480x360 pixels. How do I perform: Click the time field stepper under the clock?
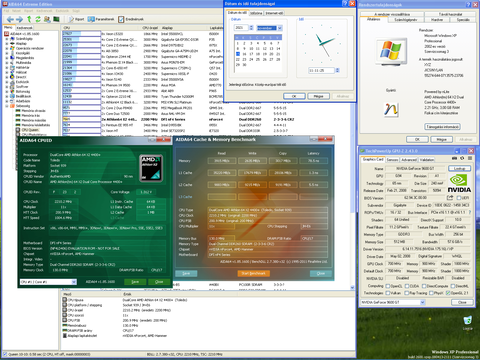click(x=337, y=70)
